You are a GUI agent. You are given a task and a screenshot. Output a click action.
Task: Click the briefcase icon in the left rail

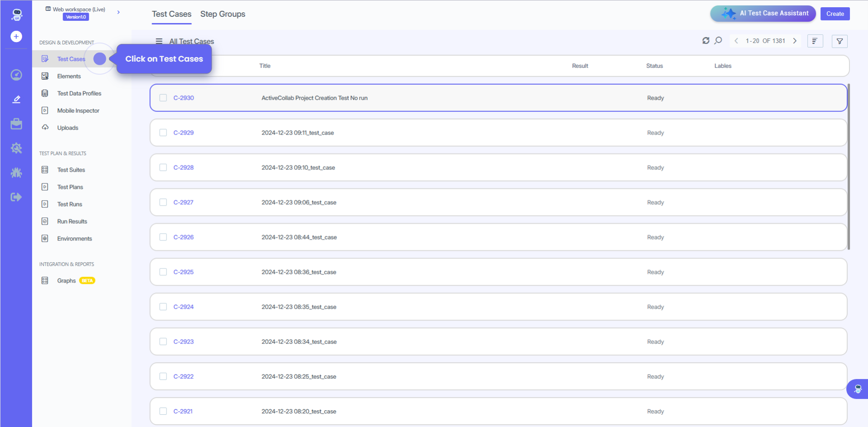[16, 124]
